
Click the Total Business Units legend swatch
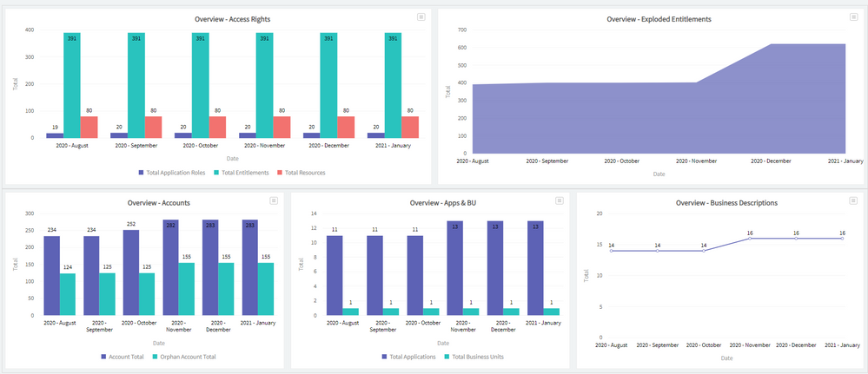(448, 357)
